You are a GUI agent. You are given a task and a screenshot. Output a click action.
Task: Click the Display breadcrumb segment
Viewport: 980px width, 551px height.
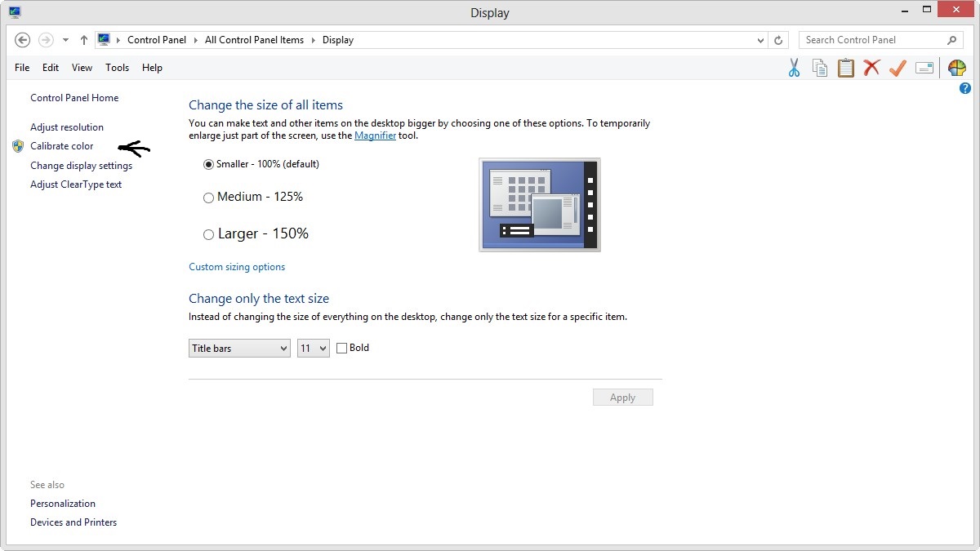tap(338, 40)
